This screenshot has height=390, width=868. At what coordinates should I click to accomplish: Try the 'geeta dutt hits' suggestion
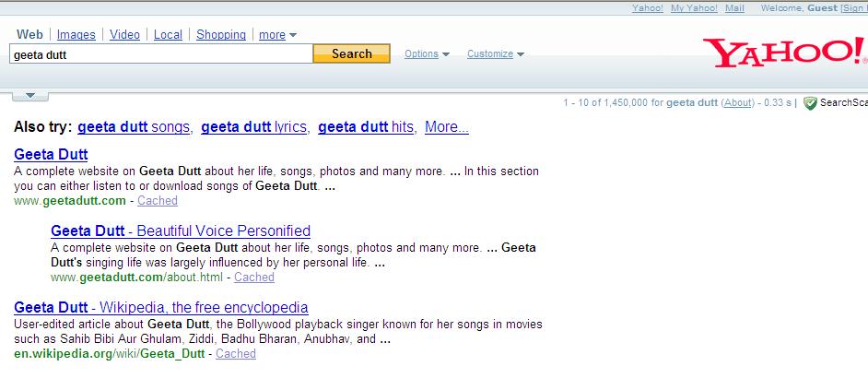[366, 127]
